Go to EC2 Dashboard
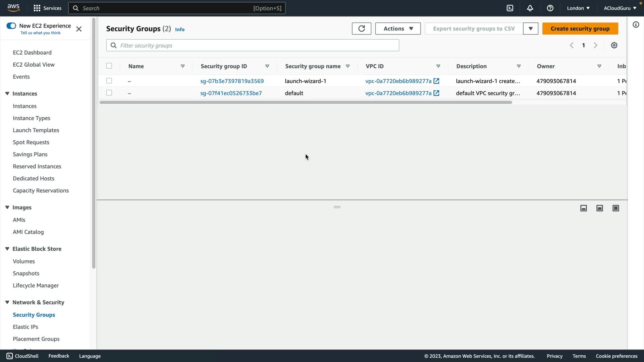 pos(32,53)
